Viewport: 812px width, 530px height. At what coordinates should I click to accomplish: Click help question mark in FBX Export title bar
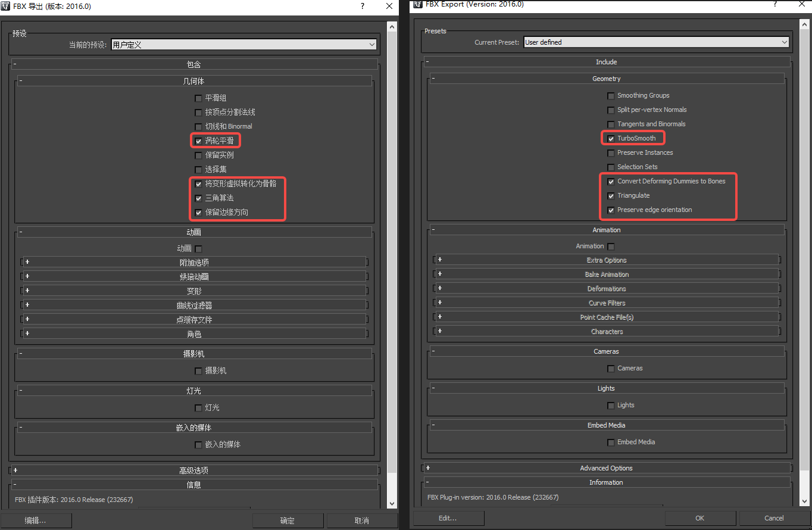click(x=775, y=4)
